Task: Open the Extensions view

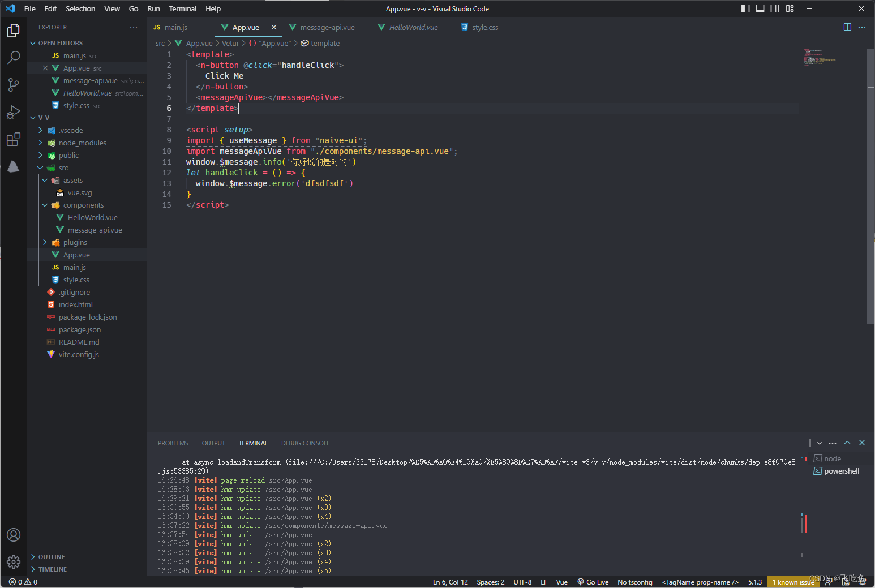Action: (x=14, y=139)
